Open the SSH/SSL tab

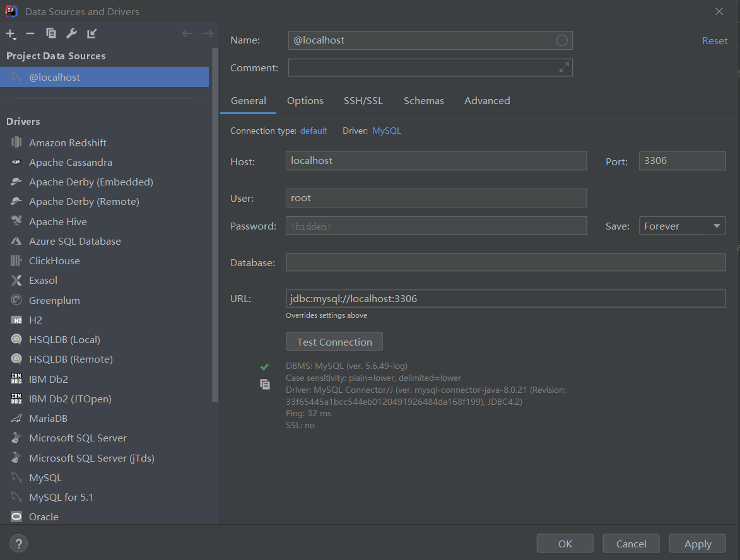click(x=363, y=101)
